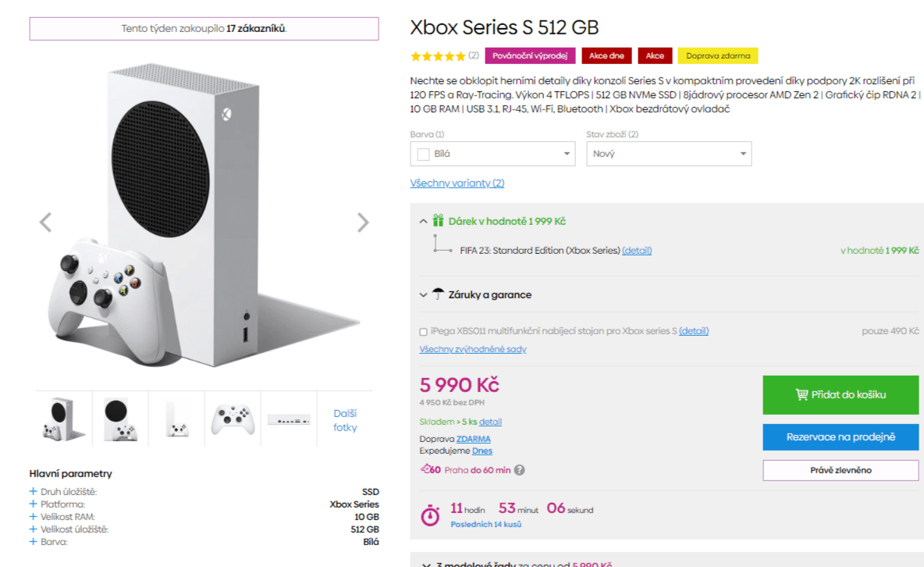Click the star rating of the product

tap(438, 56)
